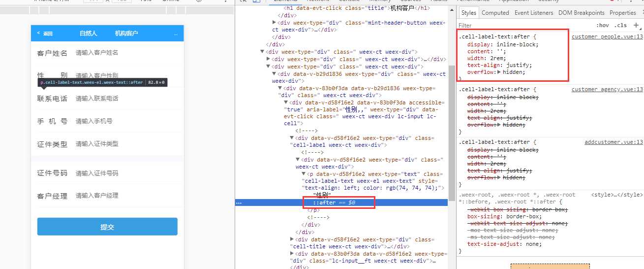
Task: Expand the mint-header-button div node
Action: click(x=275, y=23)
